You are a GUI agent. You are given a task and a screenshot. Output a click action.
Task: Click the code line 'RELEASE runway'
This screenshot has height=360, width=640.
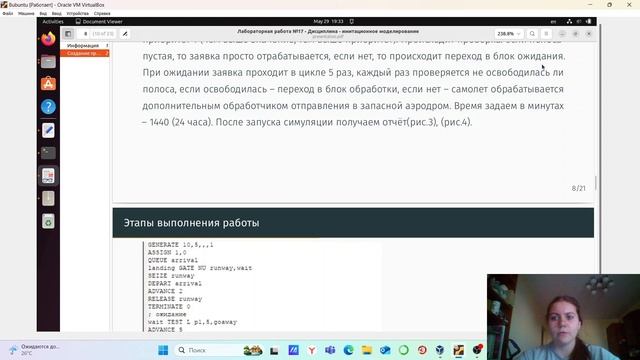coord(175,299)
